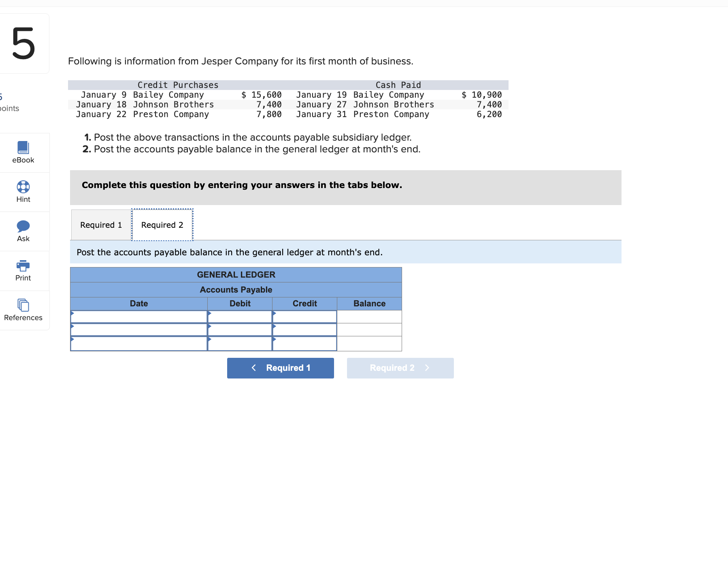Click the third row Debit input

[x=240, y=344]
